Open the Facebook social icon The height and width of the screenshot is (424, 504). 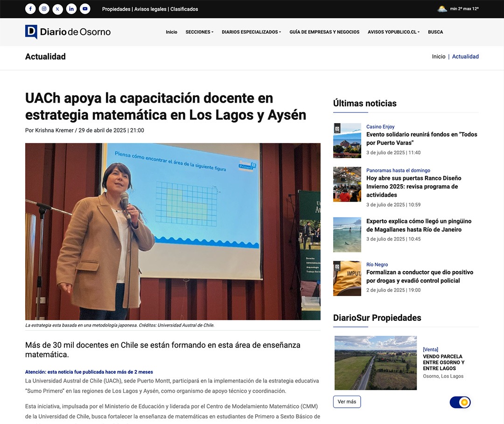click(30, 9)
